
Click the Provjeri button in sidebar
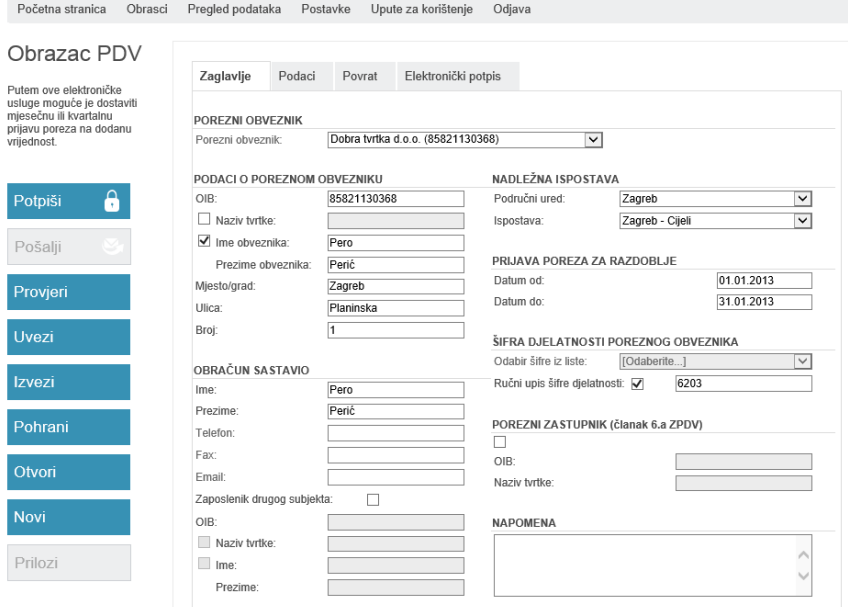click(68, 292)
